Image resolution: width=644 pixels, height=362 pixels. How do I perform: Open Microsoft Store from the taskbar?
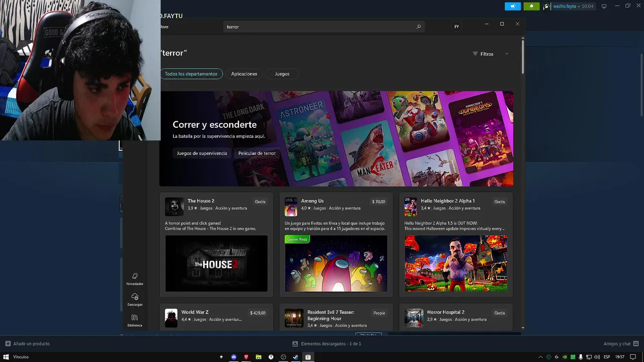click(x=308, y=357)
